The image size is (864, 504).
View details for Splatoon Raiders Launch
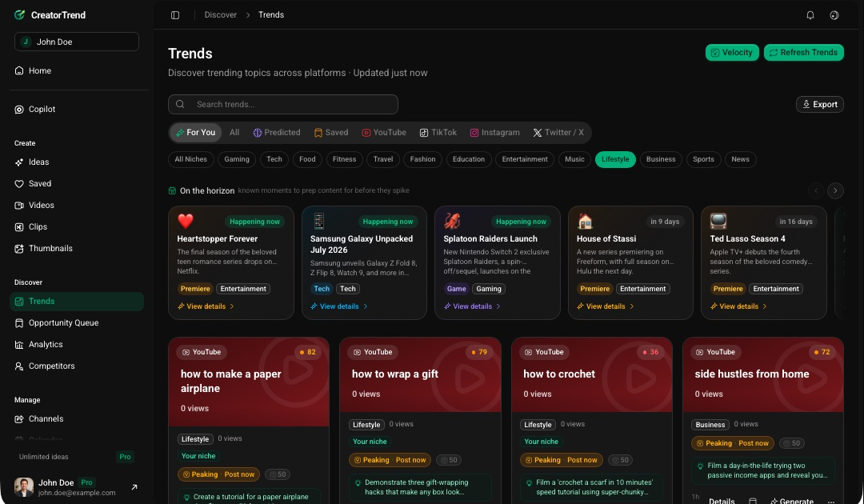[x=473, y=306]
